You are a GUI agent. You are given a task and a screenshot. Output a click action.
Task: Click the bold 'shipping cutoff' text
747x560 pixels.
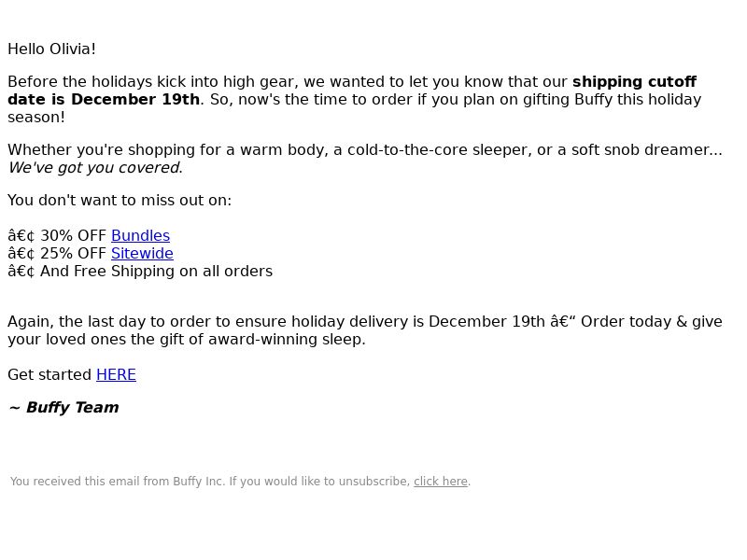tap(634, 81)
